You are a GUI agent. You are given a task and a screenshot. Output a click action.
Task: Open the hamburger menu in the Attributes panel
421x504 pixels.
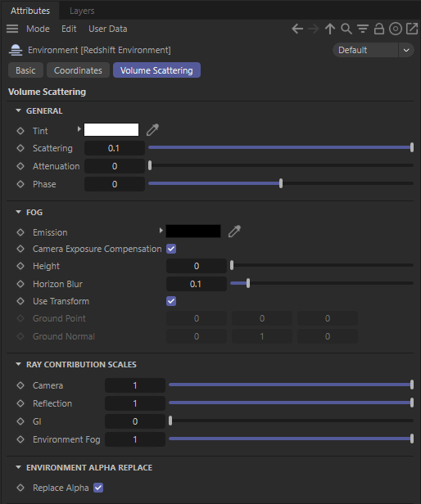pyautogui.click(x=12, y=29)
